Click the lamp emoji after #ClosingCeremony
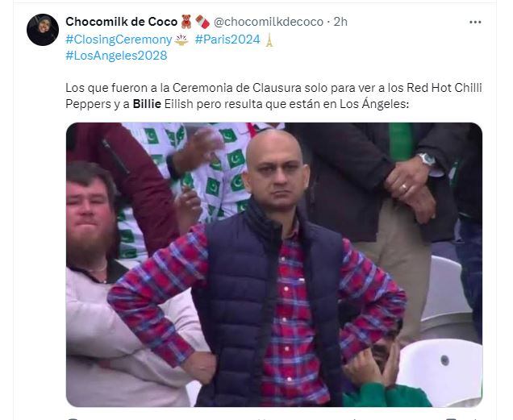The height and width of the screenshot is (420, 513). click(x=181, y=40)
